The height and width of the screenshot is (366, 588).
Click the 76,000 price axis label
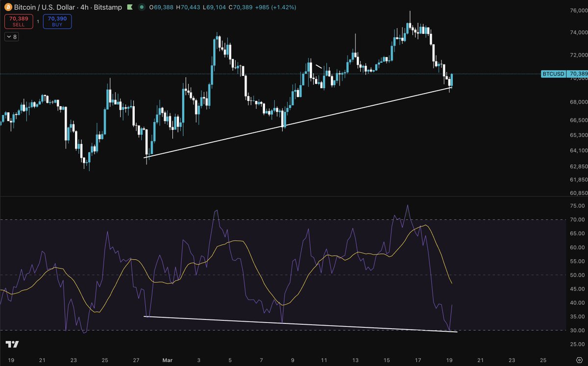tap(579, 10)
